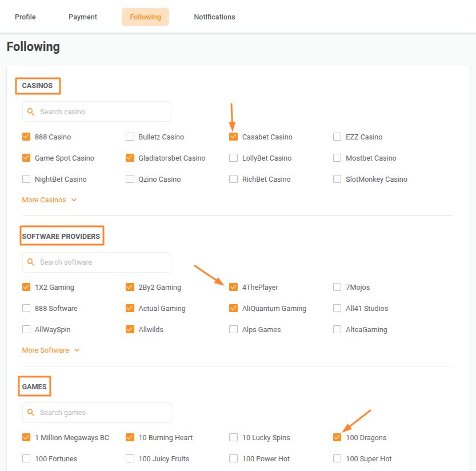
Task: Enable the 100 Power Hot checkbox
Action: 234,458
